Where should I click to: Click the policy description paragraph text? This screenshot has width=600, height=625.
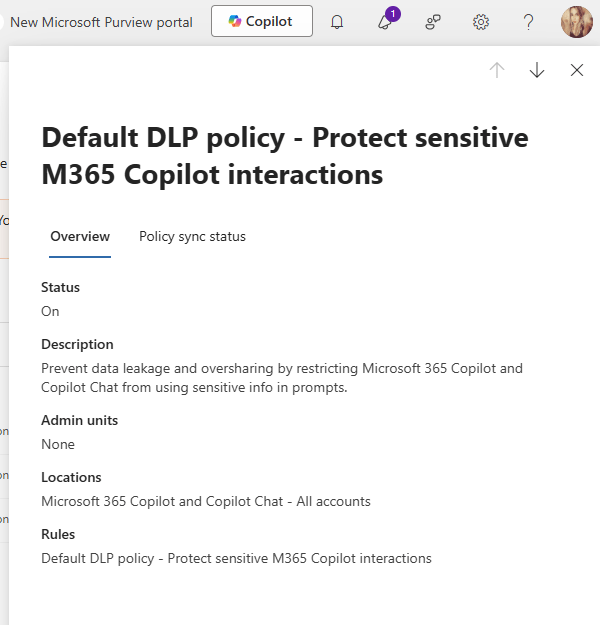[x=281, y=378]
